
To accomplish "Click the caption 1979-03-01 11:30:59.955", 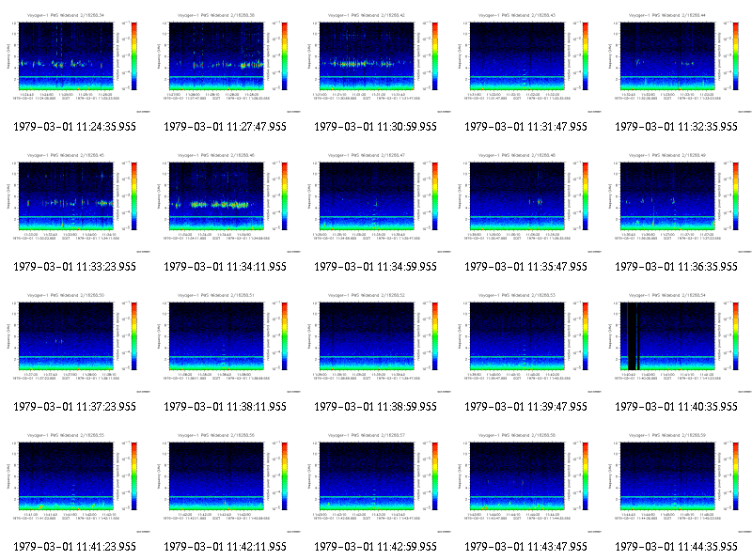I will [x=375, y=127].
